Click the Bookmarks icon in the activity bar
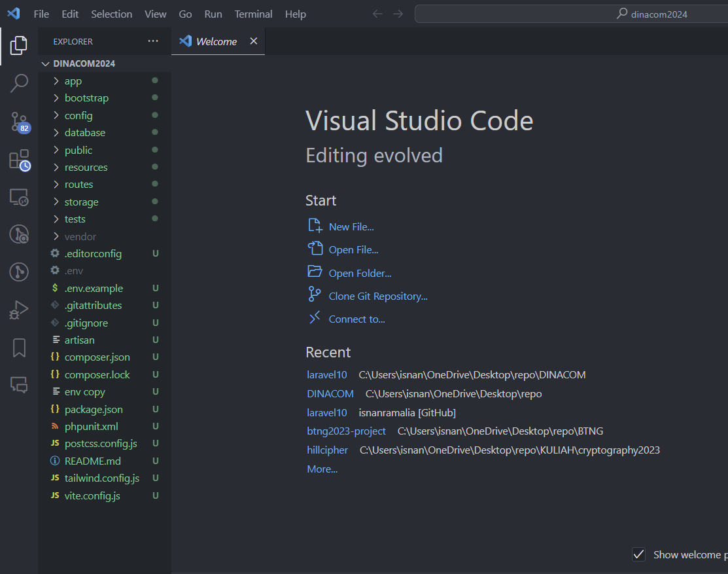This screenshot has height=574, width=728. [19, 348]
